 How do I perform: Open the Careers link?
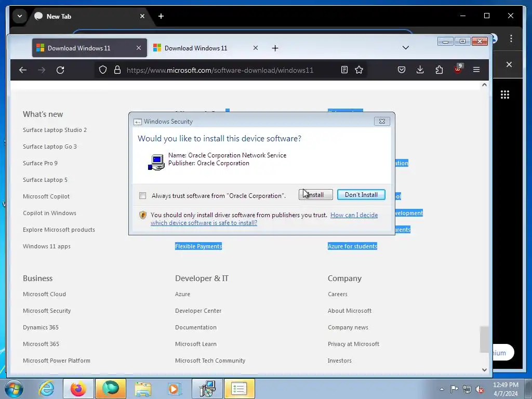click(x=338, y=294)
